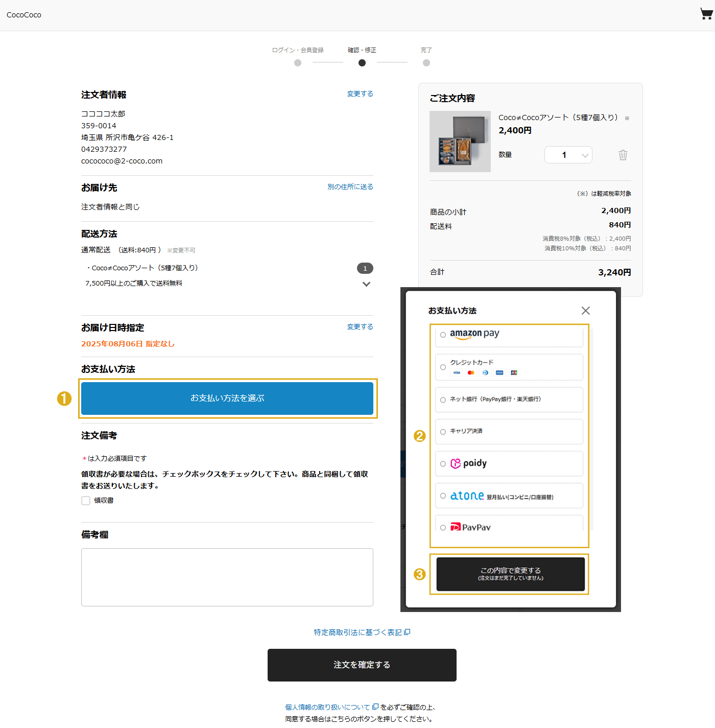Confirm order with 注文を確定する button
This screenshot has width=715, height=728.
point(362,665)
